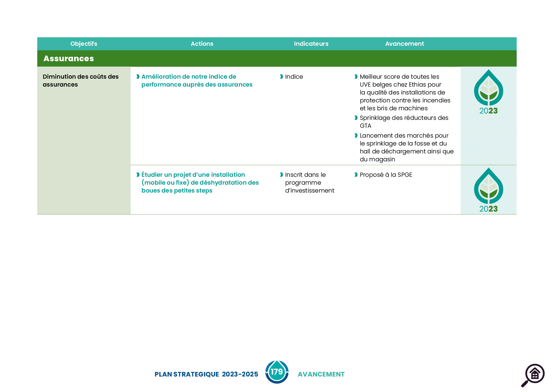Click the 2023 leaf icon beside Proposé à la SPGE
This screenshot has height=392, width=554.
tap(489, 190)
